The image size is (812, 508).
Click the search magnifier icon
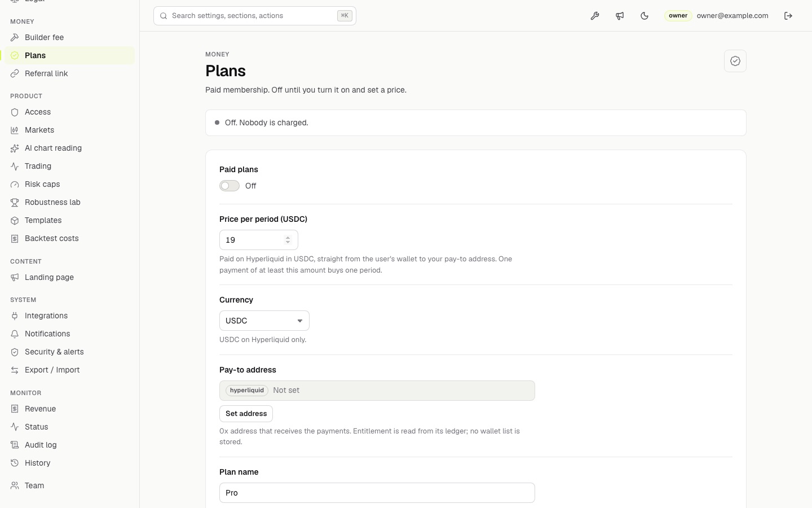pos(164,16)
